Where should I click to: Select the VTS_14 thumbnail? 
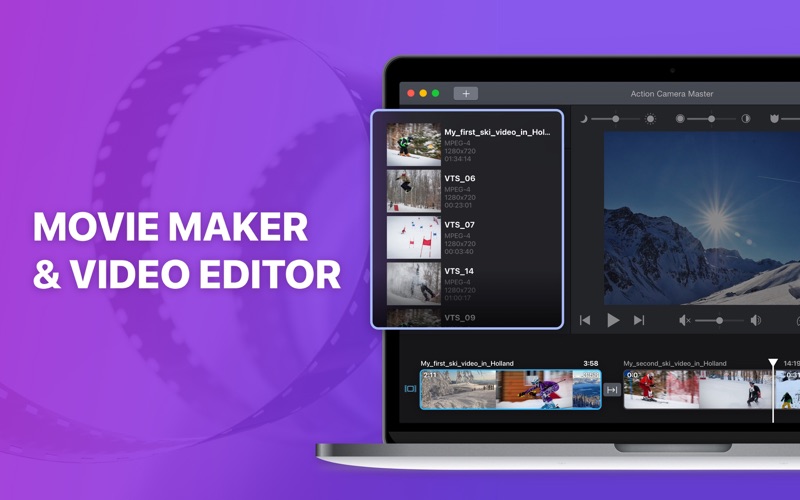click(414, 283)
